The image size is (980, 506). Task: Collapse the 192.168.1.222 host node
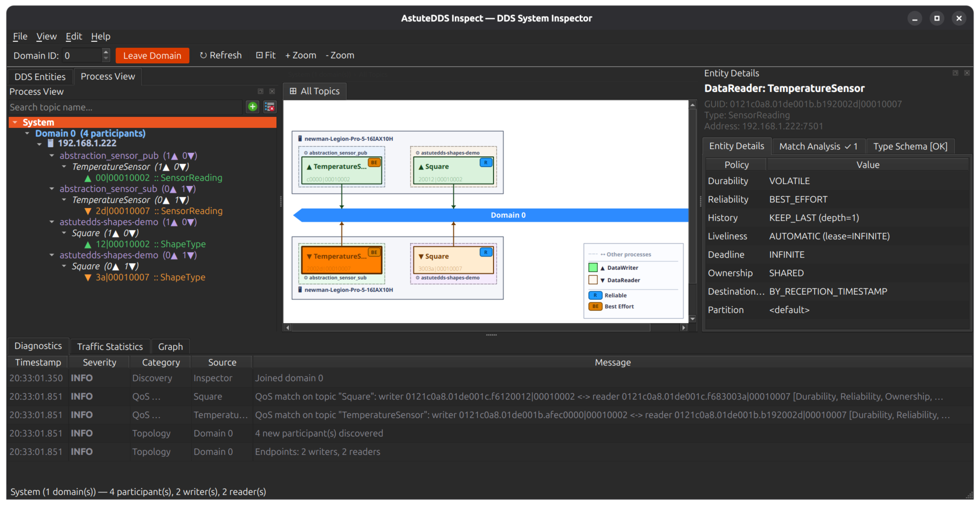(39, 144)
